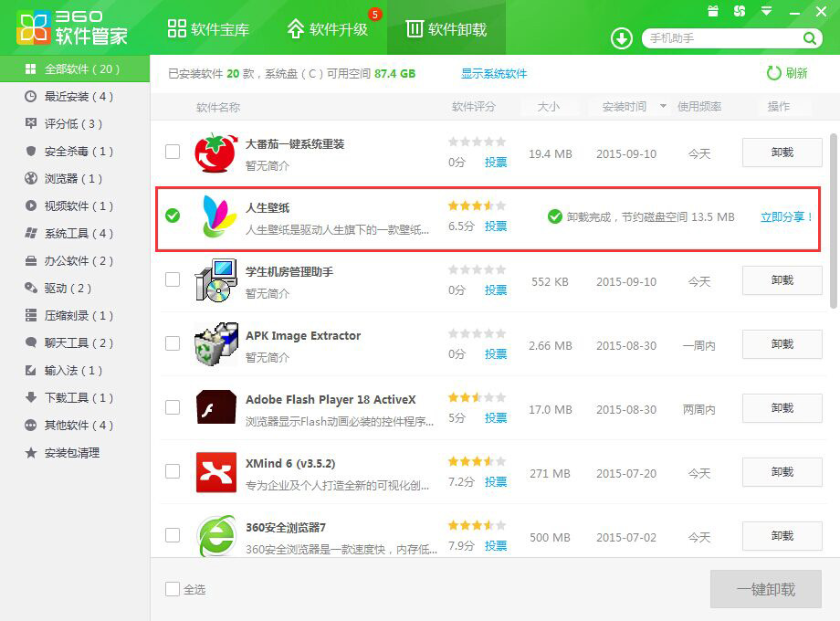Click 立即分享 link for 人生壁纸

786,217
